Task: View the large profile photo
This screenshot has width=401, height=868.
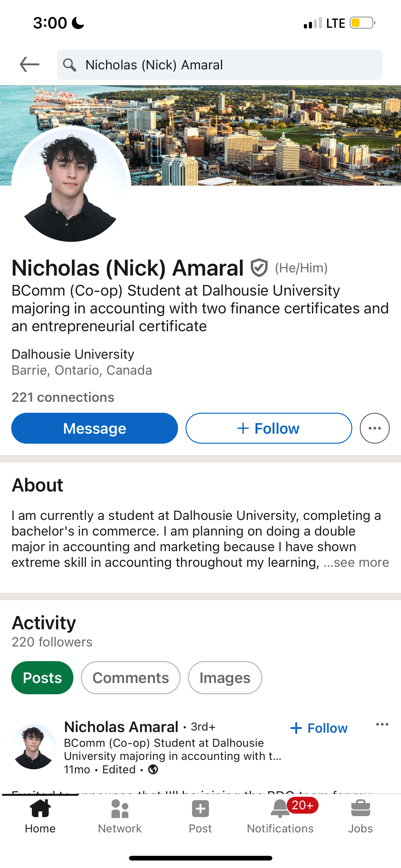Action: point(71,185)
